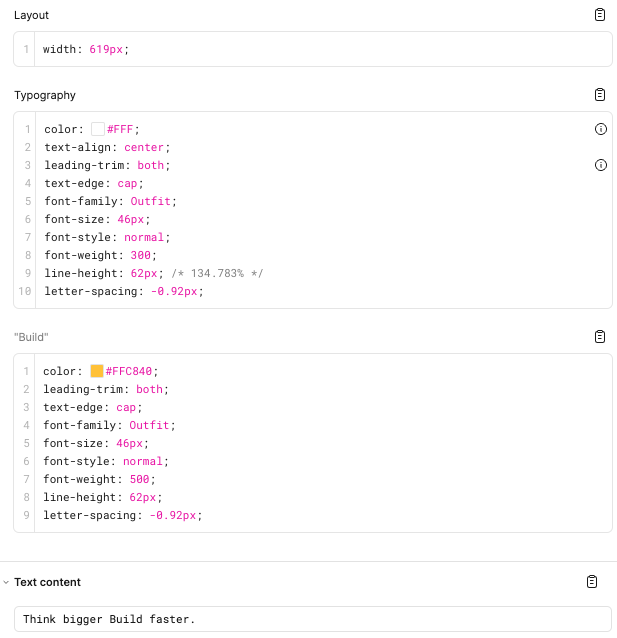Click the Layout section heading

tap(31, 15)
